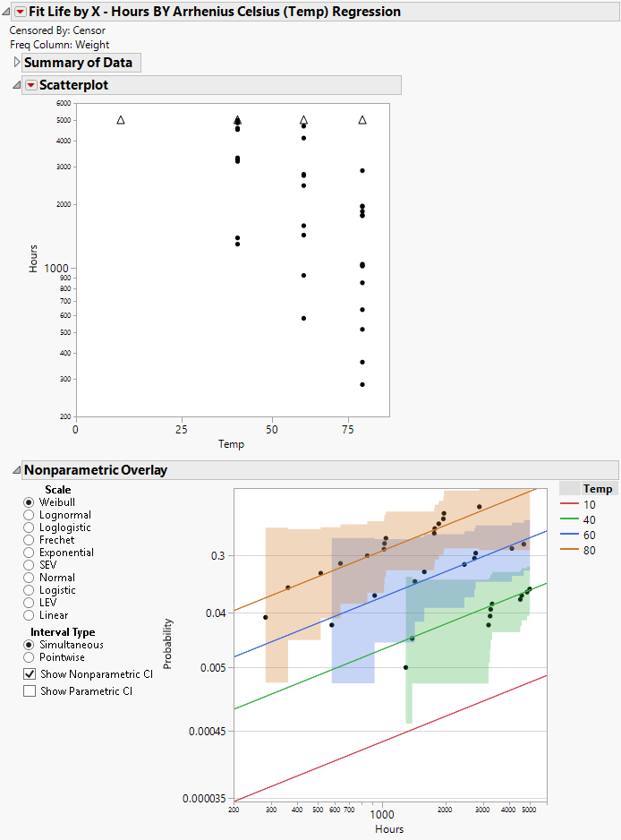621x840 pixels.
Task: Select the Lognormal scale option
Action: (30, 515)
